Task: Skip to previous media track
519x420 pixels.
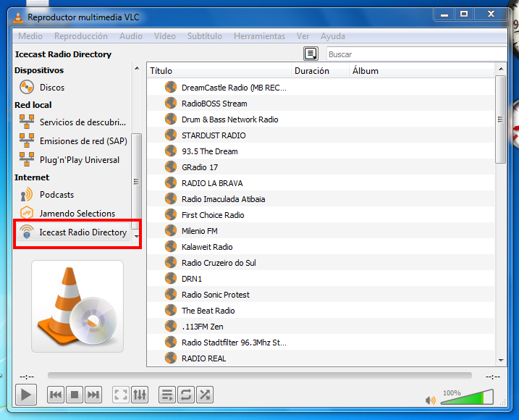Action: point(56,395)
